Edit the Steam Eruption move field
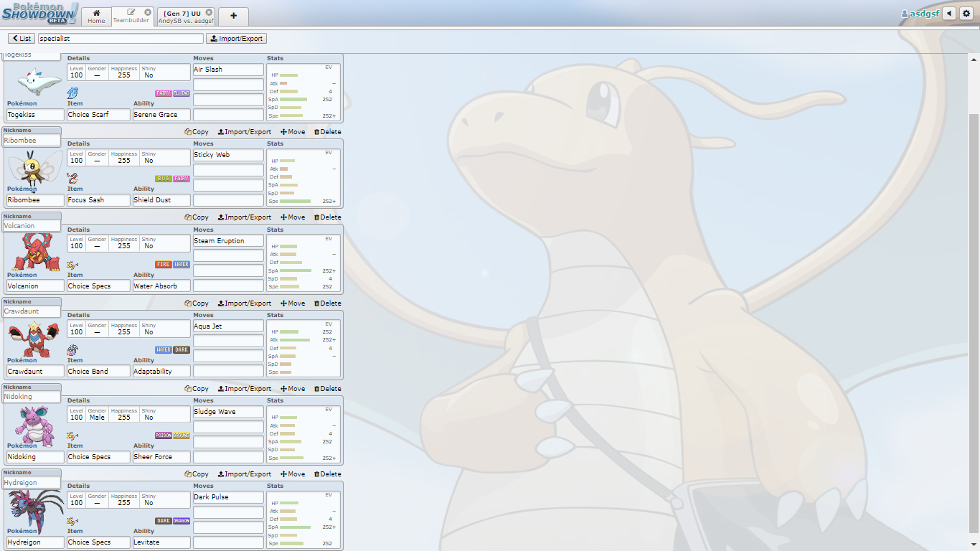Viewport: 980px width, 551px height. click(x=228, y=241)
